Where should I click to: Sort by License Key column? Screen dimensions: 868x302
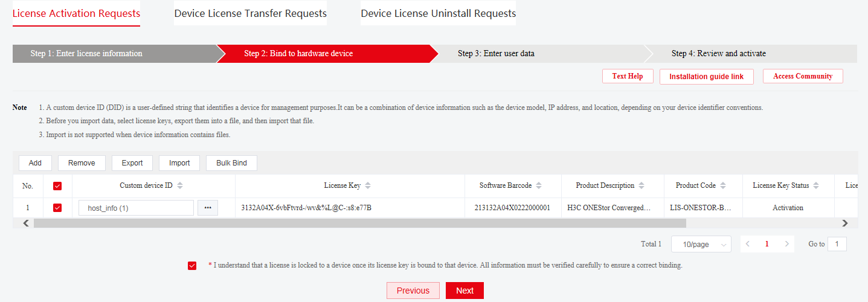pyautogui.click(x=368, y=185)
